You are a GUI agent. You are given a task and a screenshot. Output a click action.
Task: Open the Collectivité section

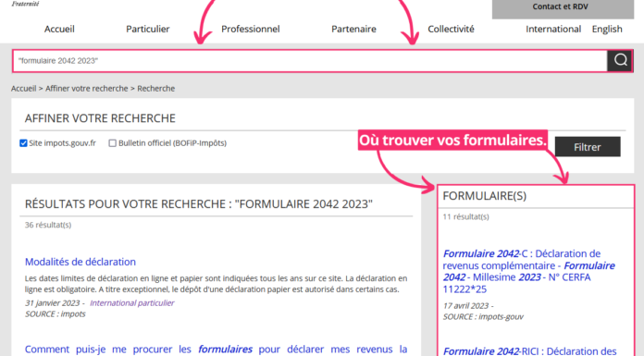pyautogui.click(x=451, y=30)
